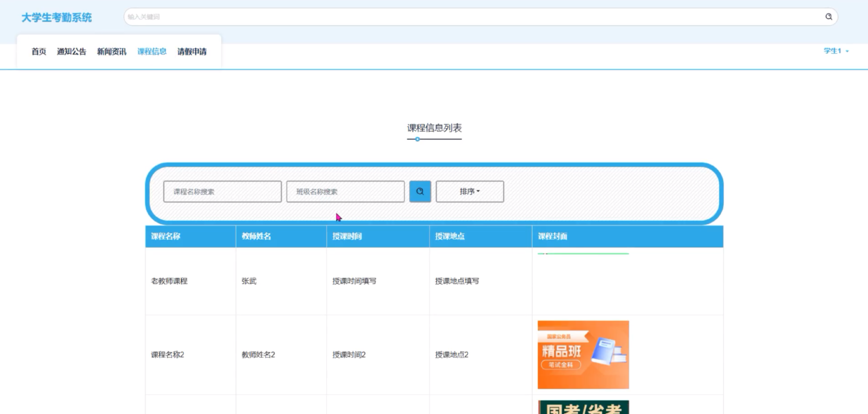Screen dimensions: 868x414
Task: Open the 新闻资讯 news tab
Action: tap(111, 51)
